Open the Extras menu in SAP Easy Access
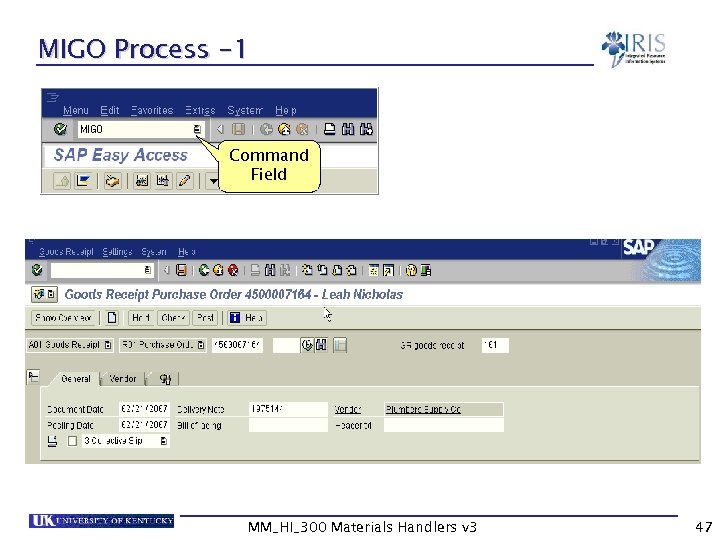This screenshot has width=720, height=540. click(x=200, y=110)
